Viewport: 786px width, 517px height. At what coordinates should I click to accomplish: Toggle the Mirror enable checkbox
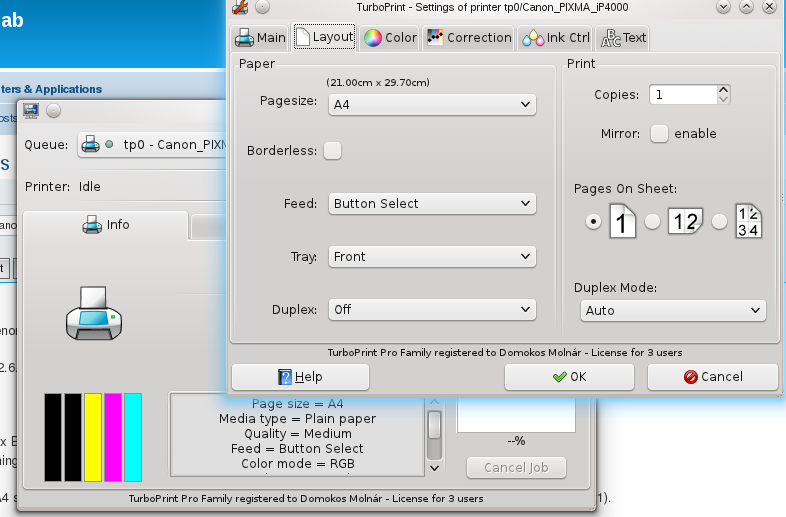(x=659, y=133)
